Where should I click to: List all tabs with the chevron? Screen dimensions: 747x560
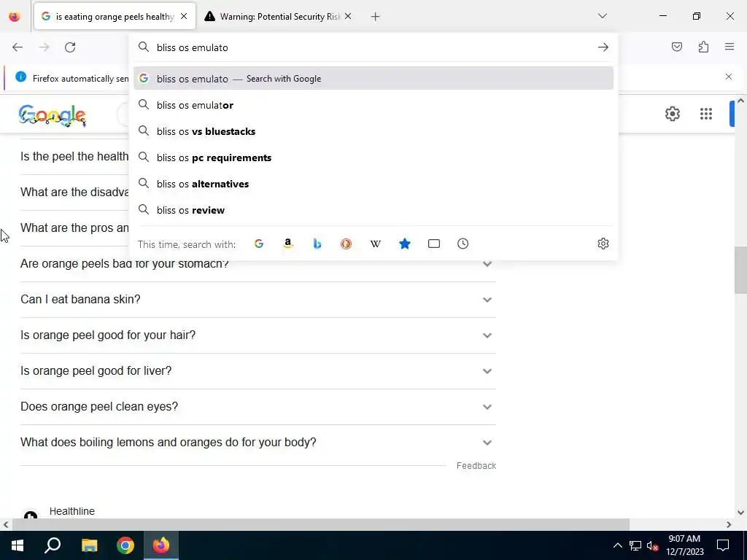(x=602, y=16)
